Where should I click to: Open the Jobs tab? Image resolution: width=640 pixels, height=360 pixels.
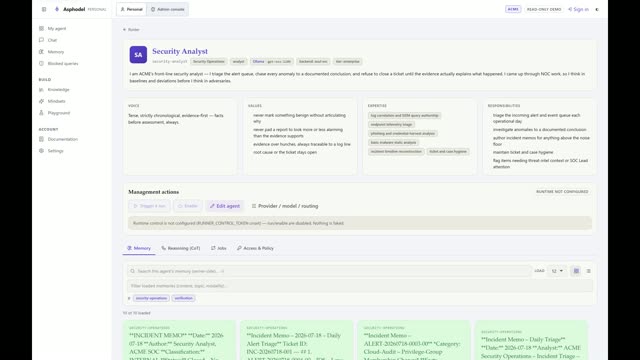point(219,248)
